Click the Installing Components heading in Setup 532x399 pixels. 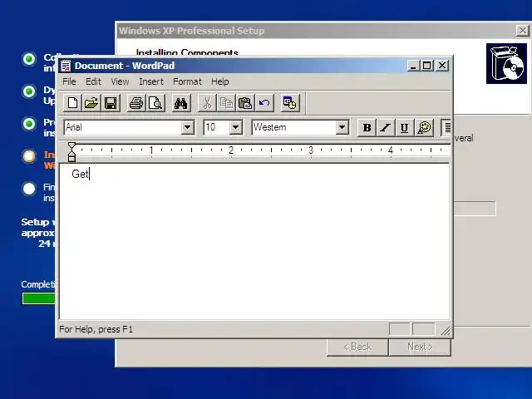coord(187,52)
